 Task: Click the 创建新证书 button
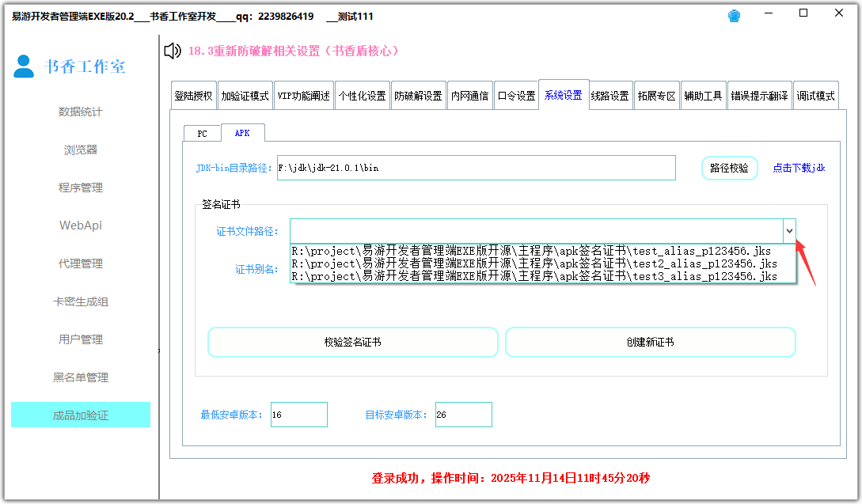651,342
